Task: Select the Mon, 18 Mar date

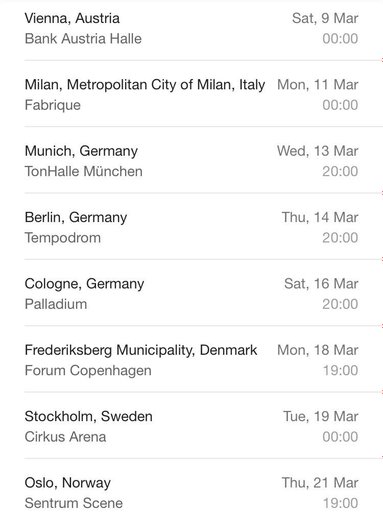Action: pyautogui.click(x=318, y=350)
